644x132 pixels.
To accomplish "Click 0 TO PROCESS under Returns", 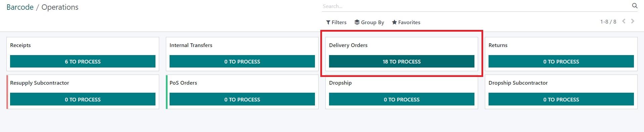I will point(561,61).
